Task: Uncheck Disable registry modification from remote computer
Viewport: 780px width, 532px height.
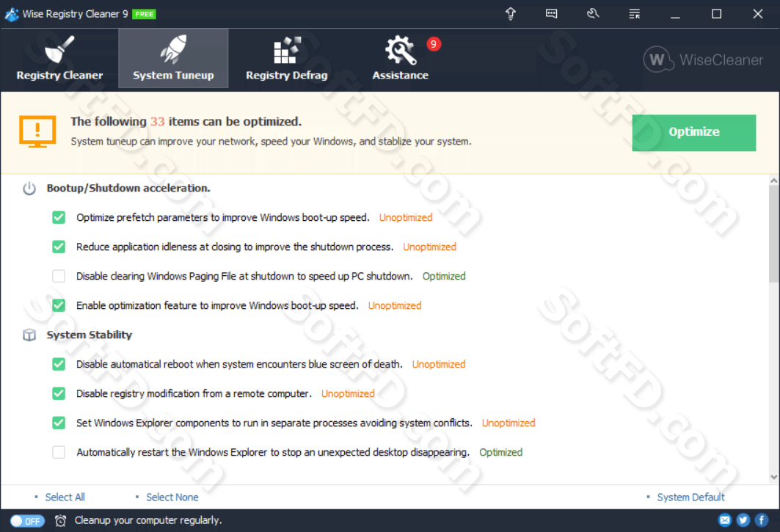Action: pyautogui.click(x=59, y=393)
